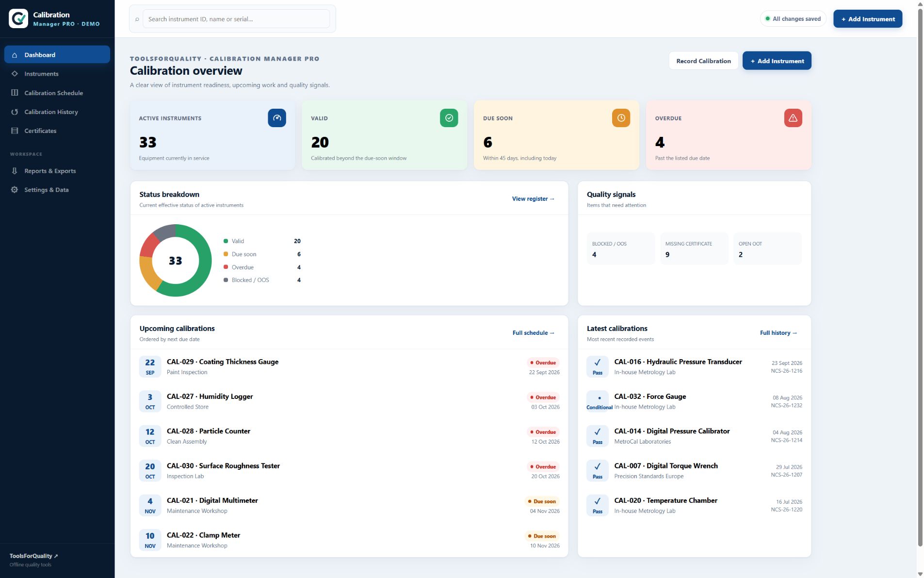The image size is (924, 578).
Task: Click the status breakdown donut chart
Action: pos(176,261)
